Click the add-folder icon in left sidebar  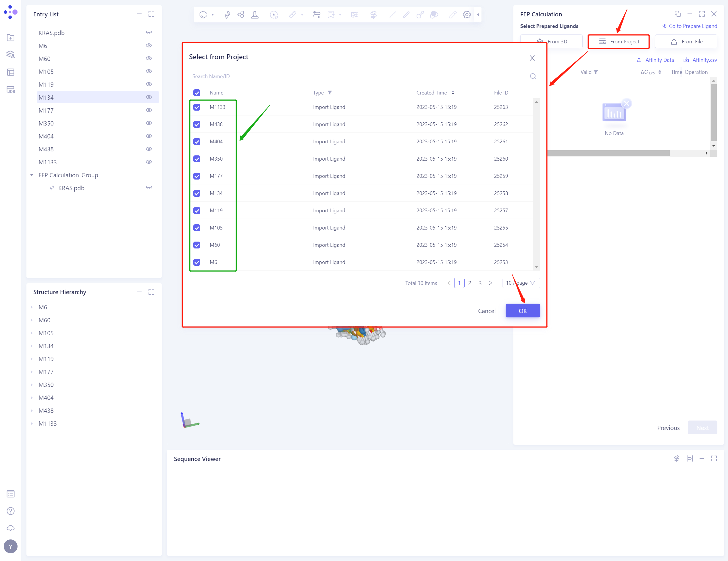tap(11, 38)
